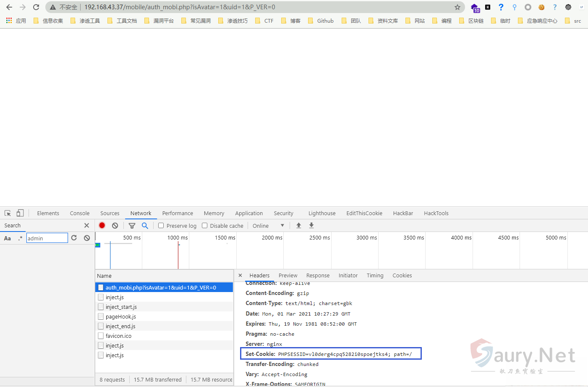Open the 渗透工具 bookmark folder
The height and width of the screenshot is (387, 588).
point(86,21)
